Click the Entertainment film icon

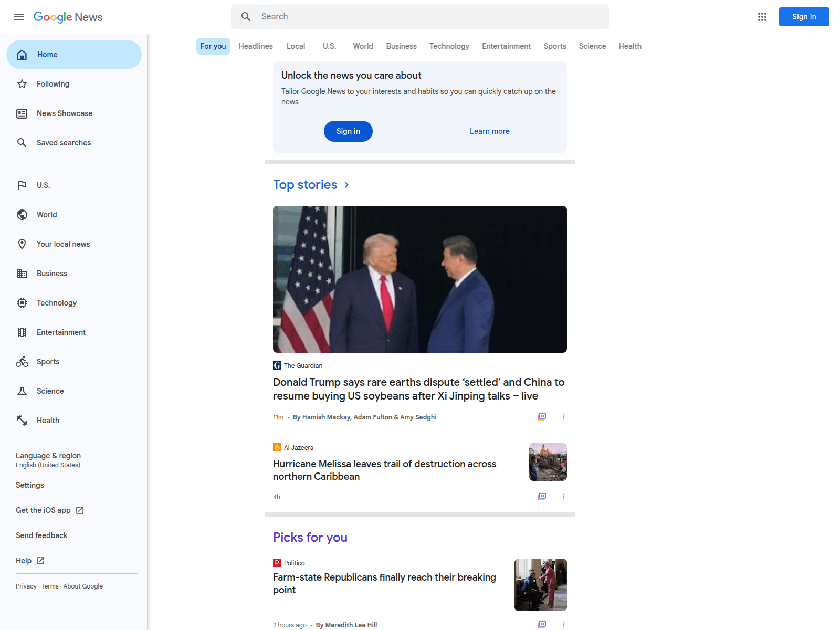22,332
